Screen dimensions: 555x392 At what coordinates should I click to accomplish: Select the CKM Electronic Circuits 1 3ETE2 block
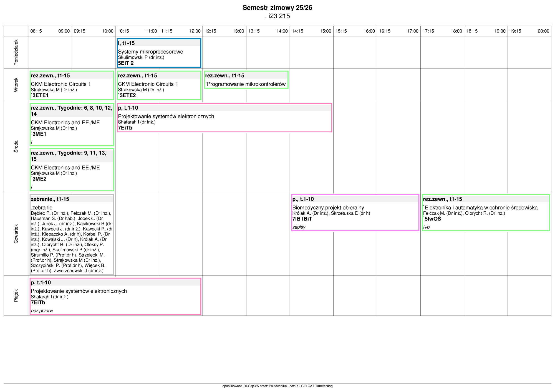coord(159,85)
